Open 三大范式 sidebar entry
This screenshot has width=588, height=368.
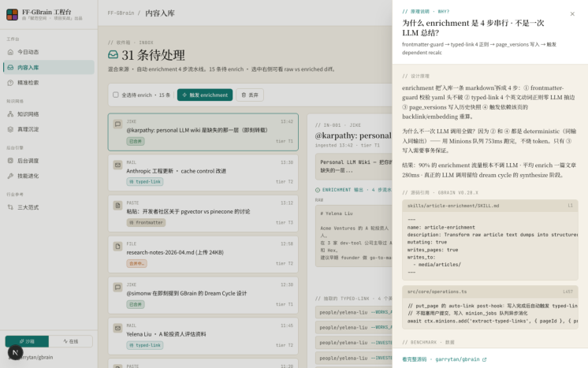coord(49,207)
